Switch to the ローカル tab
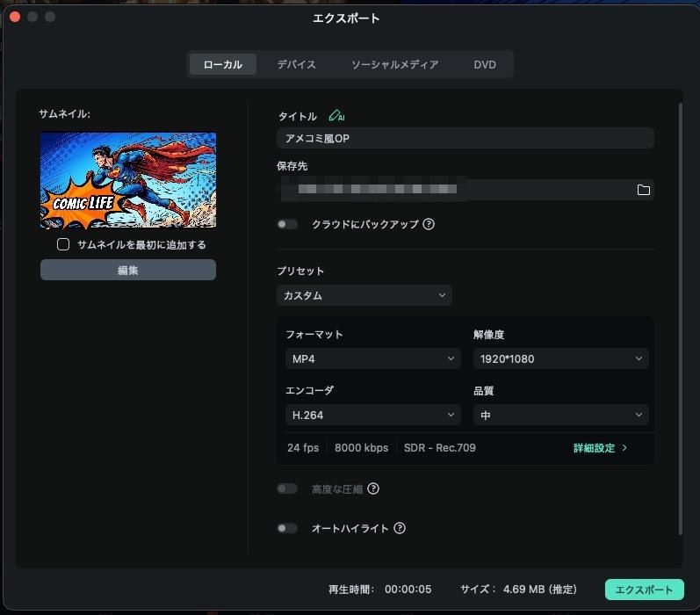Viewport: 700px width, 615px height. click(223, 64)
